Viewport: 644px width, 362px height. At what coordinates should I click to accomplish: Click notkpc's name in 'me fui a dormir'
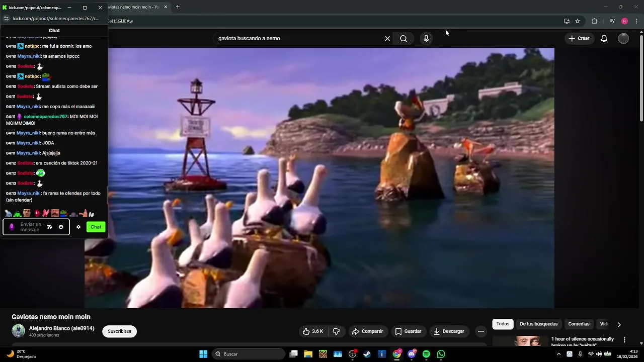(32, 46)
